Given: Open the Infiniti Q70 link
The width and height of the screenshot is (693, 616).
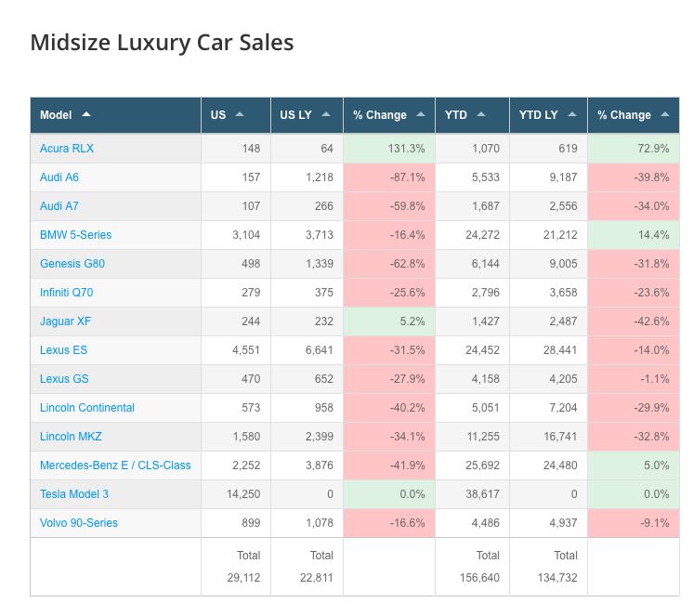Looking at the screenshot, I should coord(66,292).
